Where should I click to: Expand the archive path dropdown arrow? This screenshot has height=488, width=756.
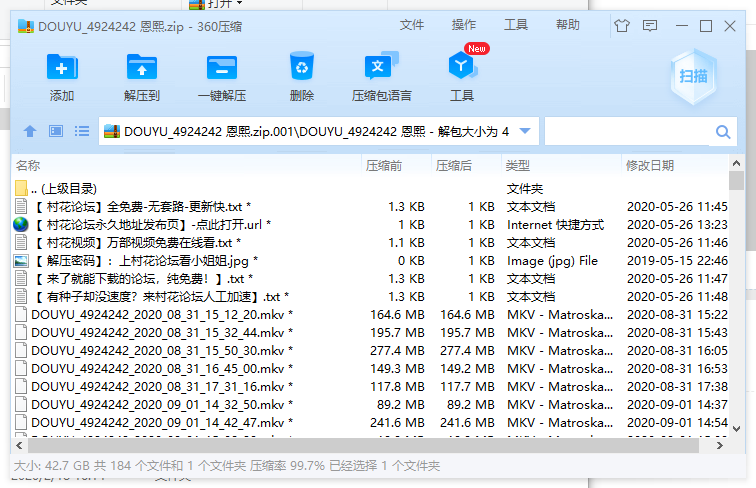click(526, 131)
